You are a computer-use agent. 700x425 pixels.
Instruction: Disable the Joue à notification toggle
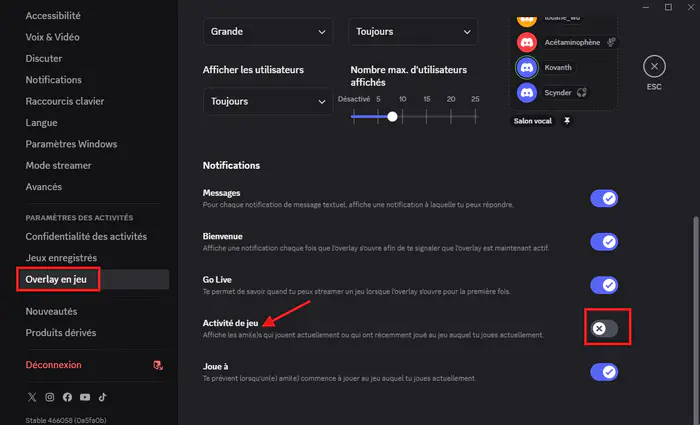[x=604, y=372]
